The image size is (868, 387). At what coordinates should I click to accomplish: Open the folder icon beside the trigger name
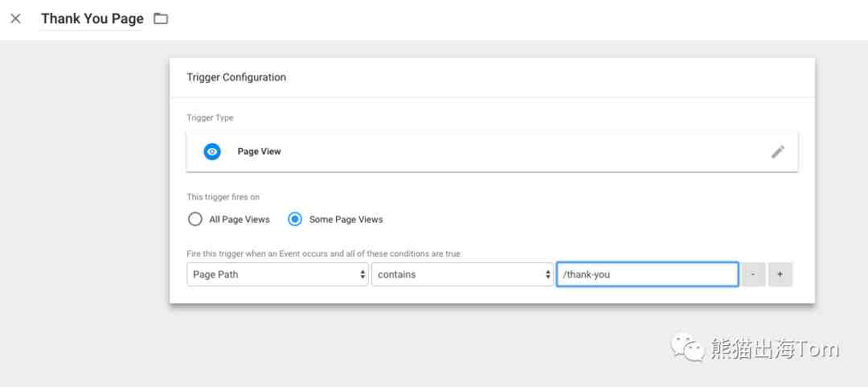(161, 19)
